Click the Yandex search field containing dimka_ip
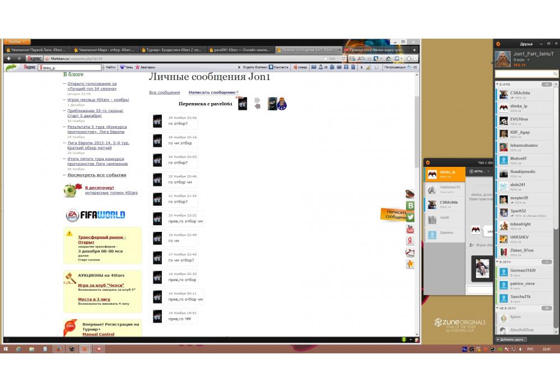The image size is (560, 392). tap(70, 67)
